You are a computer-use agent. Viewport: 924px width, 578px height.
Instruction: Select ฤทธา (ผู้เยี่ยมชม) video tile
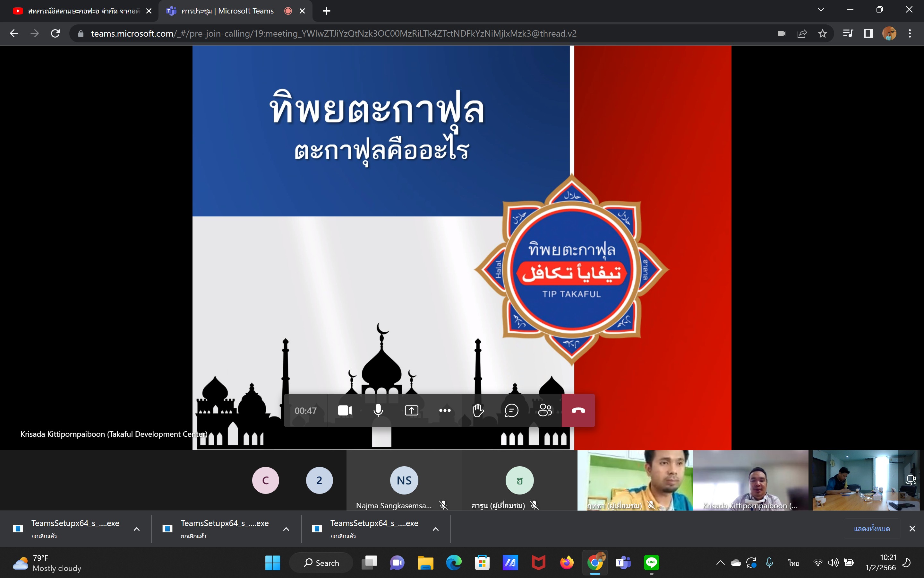(635, 480)
